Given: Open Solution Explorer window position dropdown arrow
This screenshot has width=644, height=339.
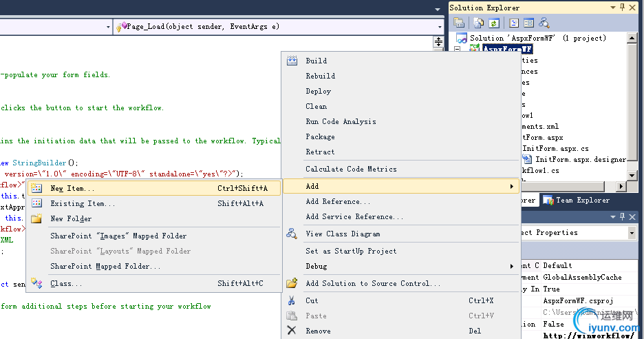Looking at the screenshot, I should click(x=612, y=7).
